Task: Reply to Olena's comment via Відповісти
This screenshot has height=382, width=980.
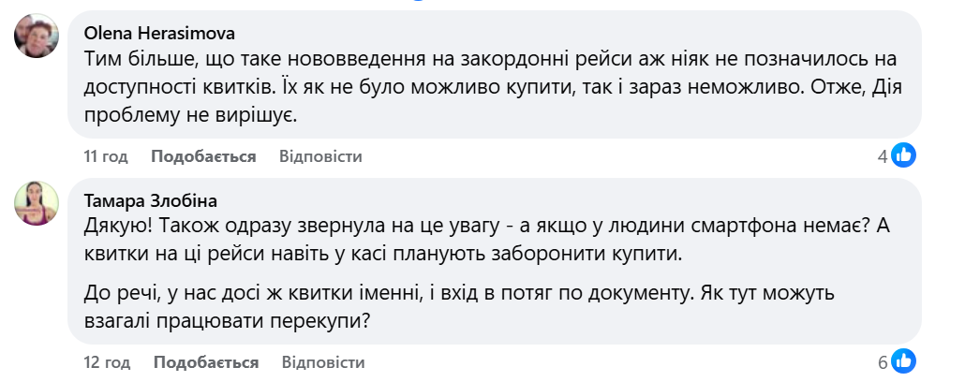Action: pos(320,156)
